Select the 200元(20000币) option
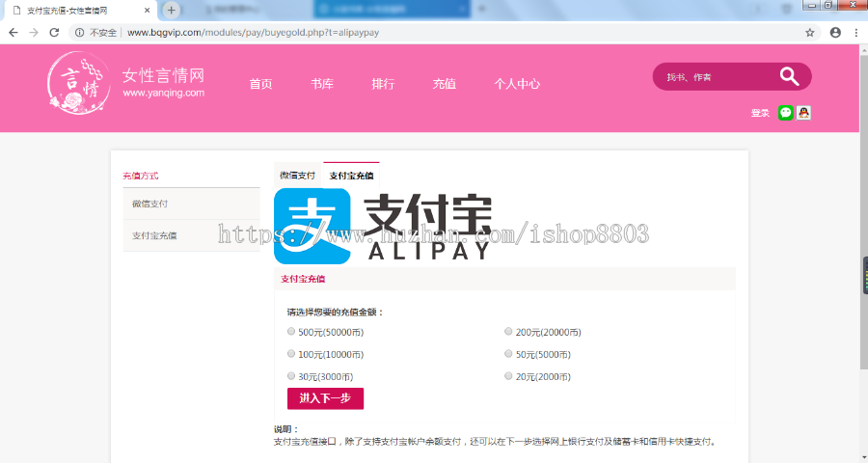This screenshot has width=868, height=463. [508, 332]
